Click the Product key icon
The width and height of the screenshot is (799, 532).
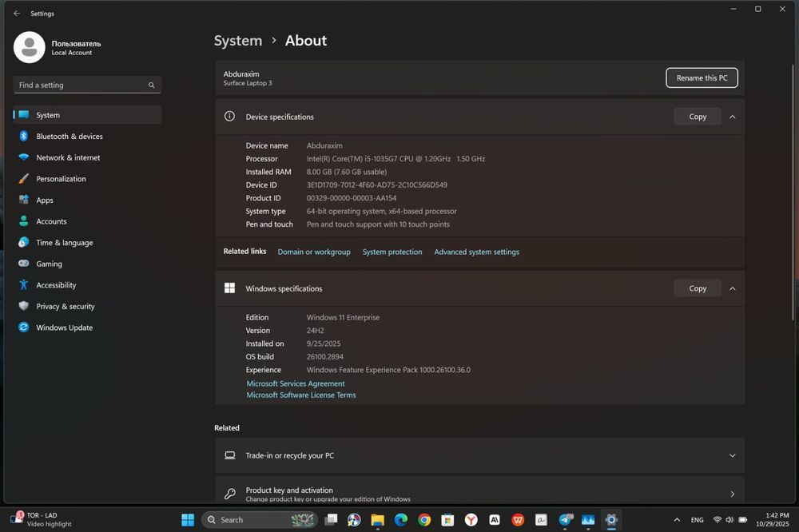coord(230,494)
